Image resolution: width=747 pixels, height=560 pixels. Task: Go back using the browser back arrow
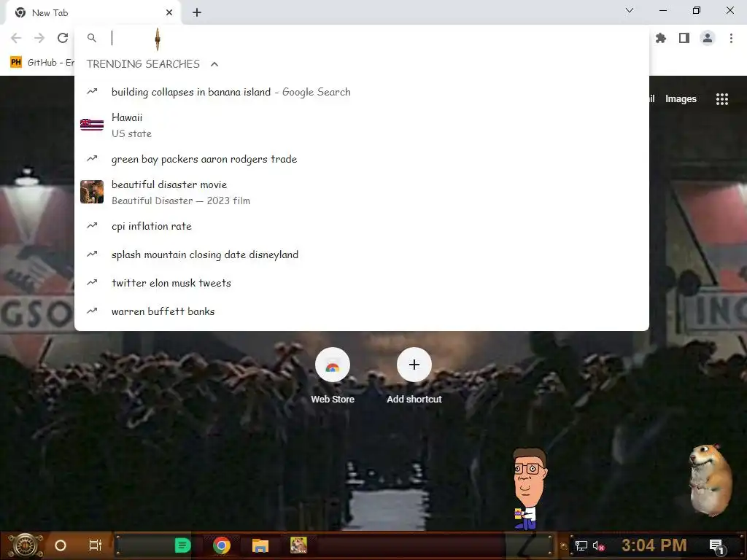tap(16, 38)
